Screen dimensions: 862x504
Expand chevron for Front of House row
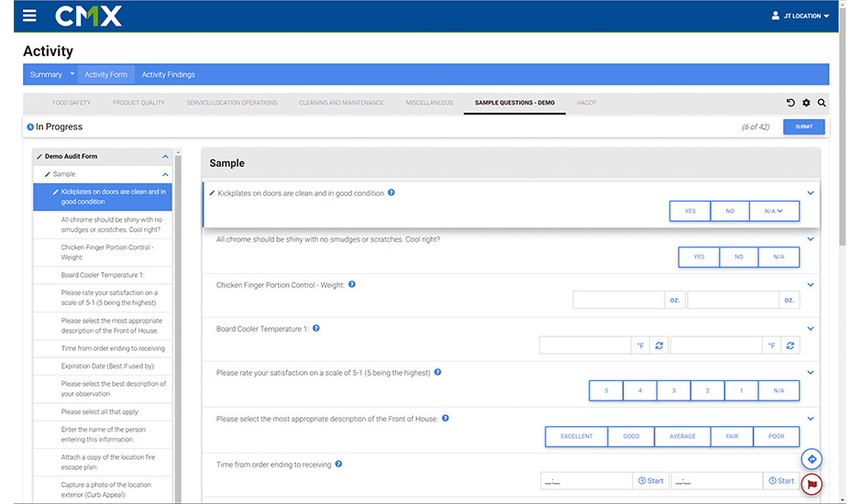tap(811, 418)
